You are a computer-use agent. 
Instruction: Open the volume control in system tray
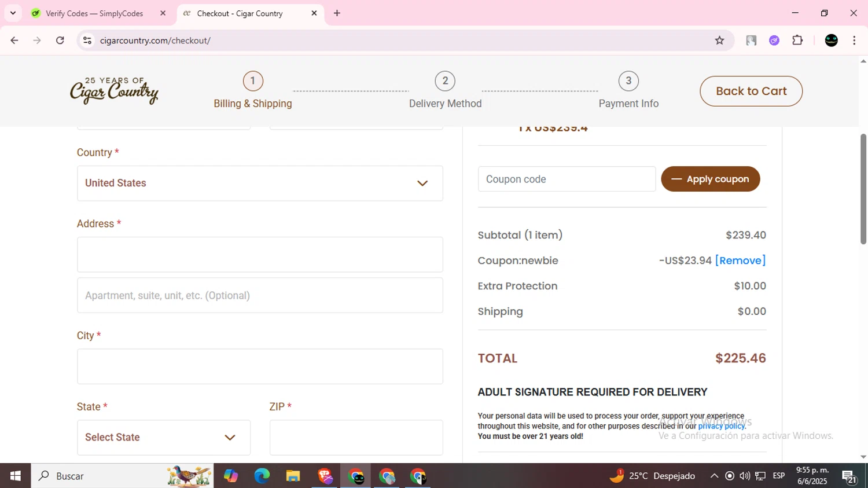(x=745, y=476)
